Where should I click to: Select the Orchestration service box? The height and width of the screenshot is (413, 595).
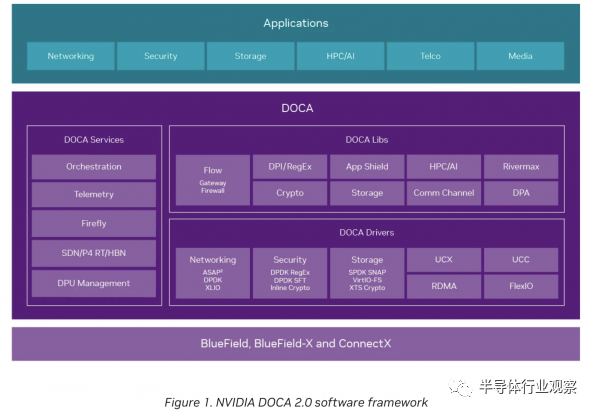point(94,167)
